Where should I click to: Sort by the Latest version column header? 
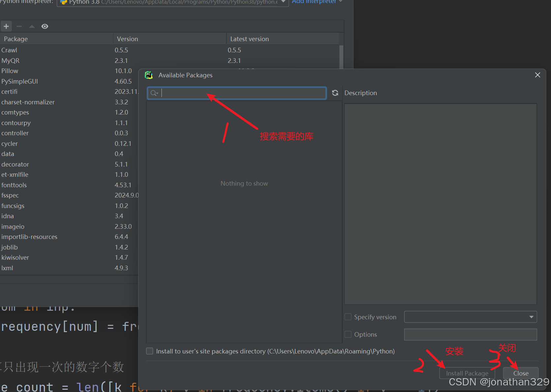(x=283, y=39)
